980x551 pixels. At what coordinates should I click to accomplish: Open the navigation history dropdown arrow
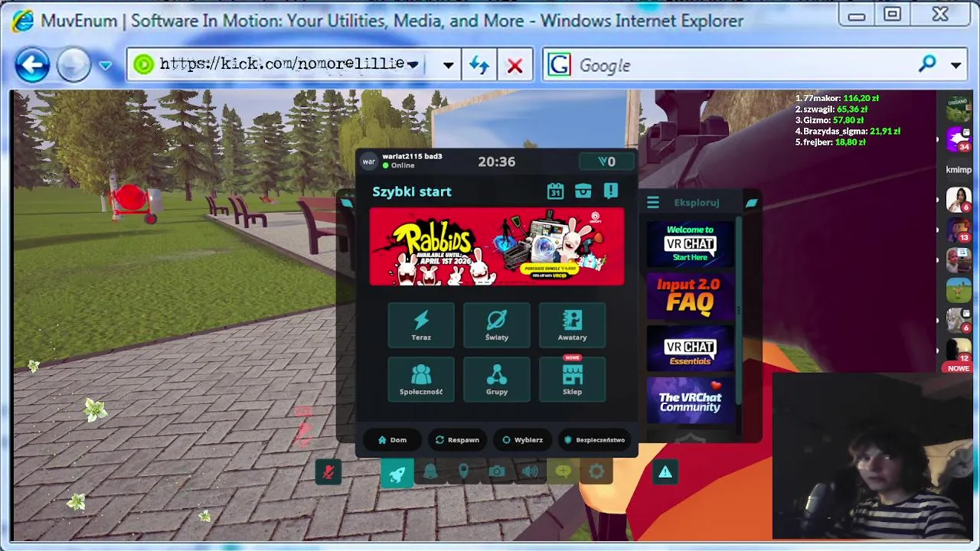[x=106, y=66]
